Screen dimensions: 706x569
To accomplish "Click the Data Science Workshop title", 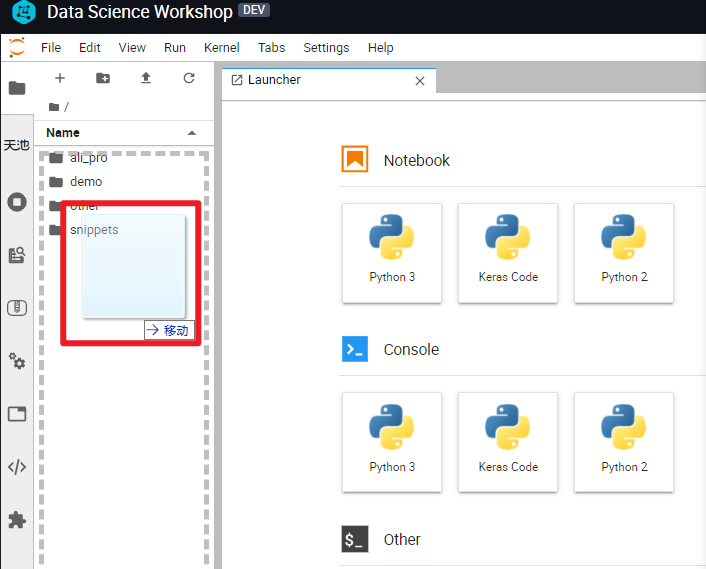I will (x=140, y=12).
